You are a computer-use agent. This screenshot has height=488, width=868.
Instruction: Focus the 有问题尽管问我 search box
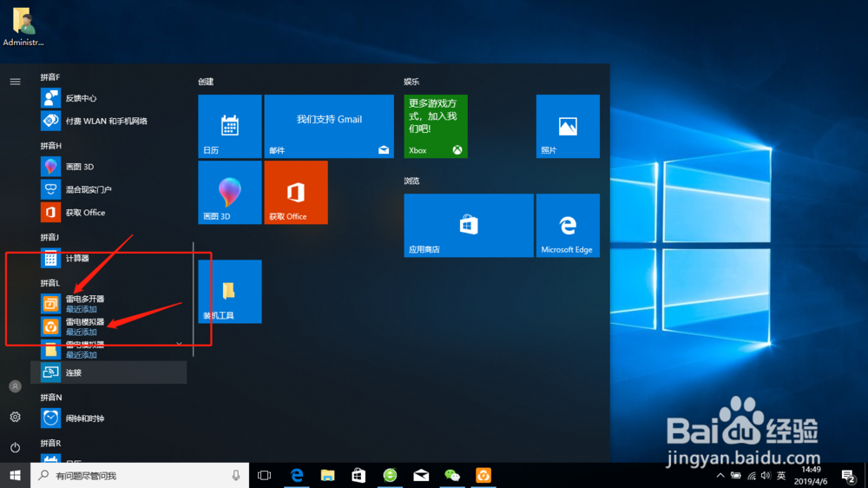(x=140, y=475)
